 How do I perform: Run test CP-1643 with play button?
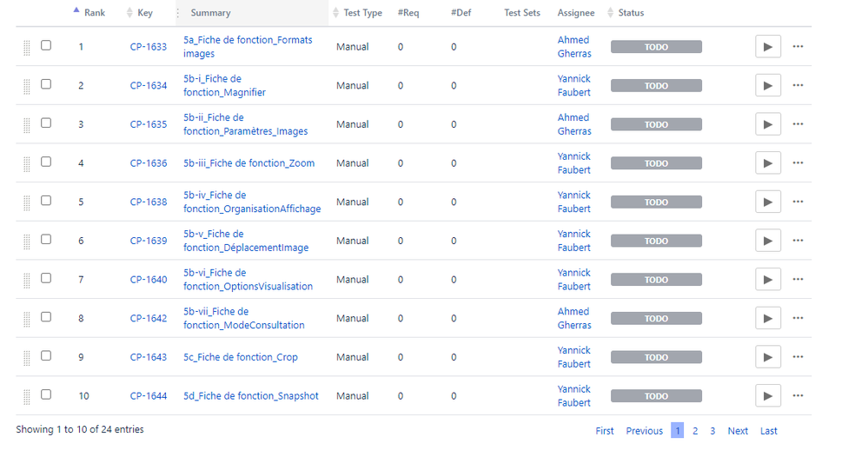click(x=768, y=357)
